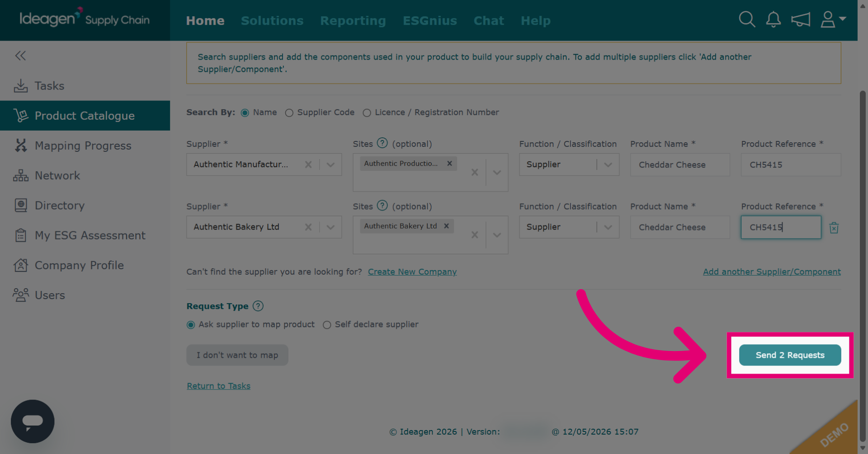The height and width of the screenshot is (454, 868).
Task: Select Licence / Registration Number search option
Action: tap(367, 113)
